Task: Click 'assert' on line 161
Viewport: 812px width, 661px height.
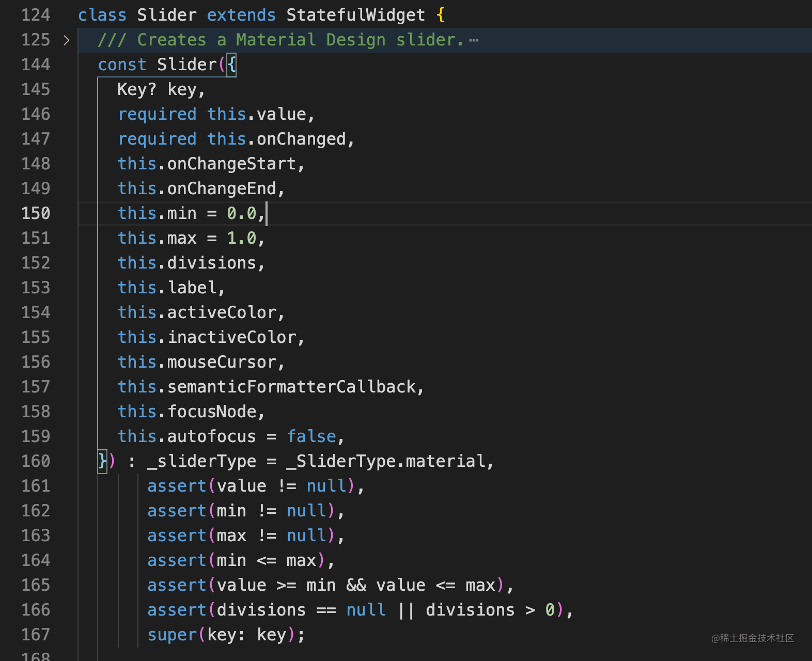Action: point(177,486)
